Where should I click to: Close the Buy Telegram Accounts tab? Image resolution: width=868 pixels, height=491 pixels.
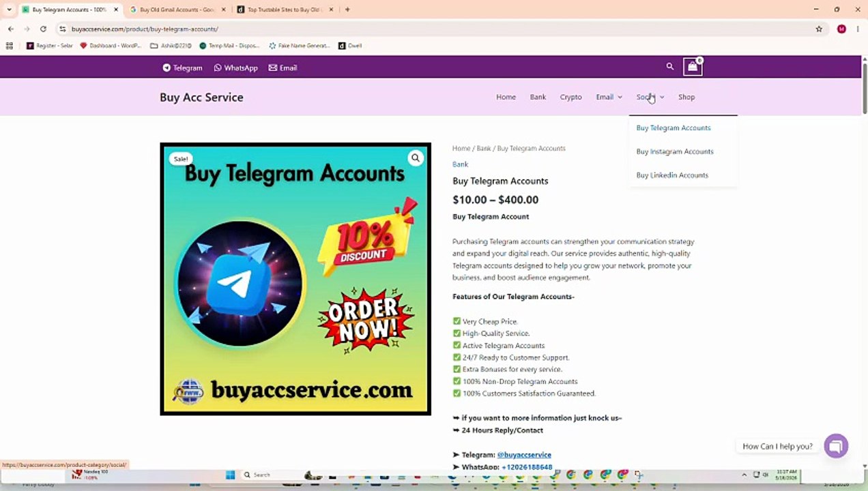(x=116, y=10)
